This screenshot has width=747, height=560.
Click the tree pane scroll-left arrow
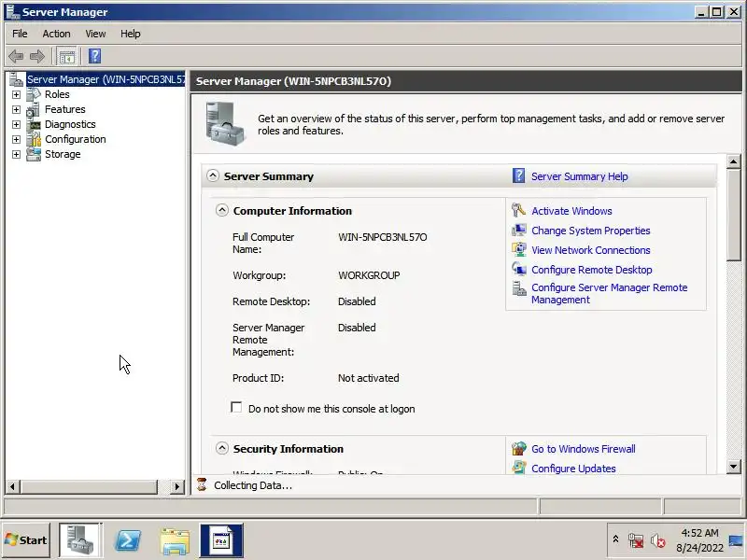click(12, 486)
